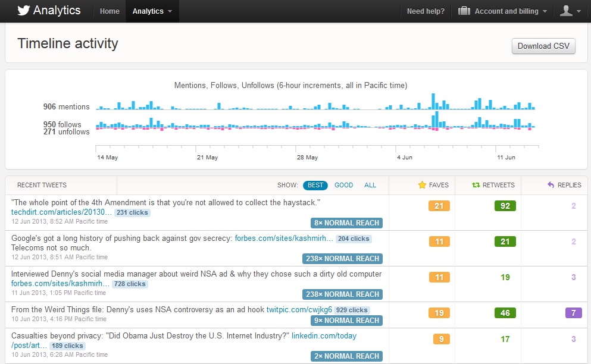This screenshot has height=364, width=591.
Task: Click the 4th Amendment tweet text
Action: point(166,202)
